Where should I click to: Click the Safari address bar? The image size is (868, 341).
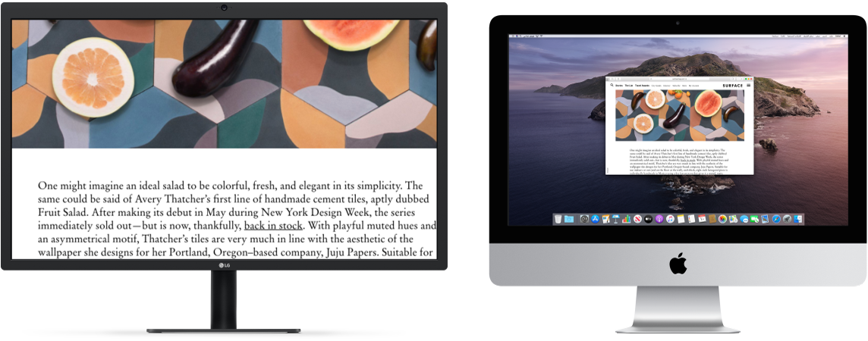(679, 79)
